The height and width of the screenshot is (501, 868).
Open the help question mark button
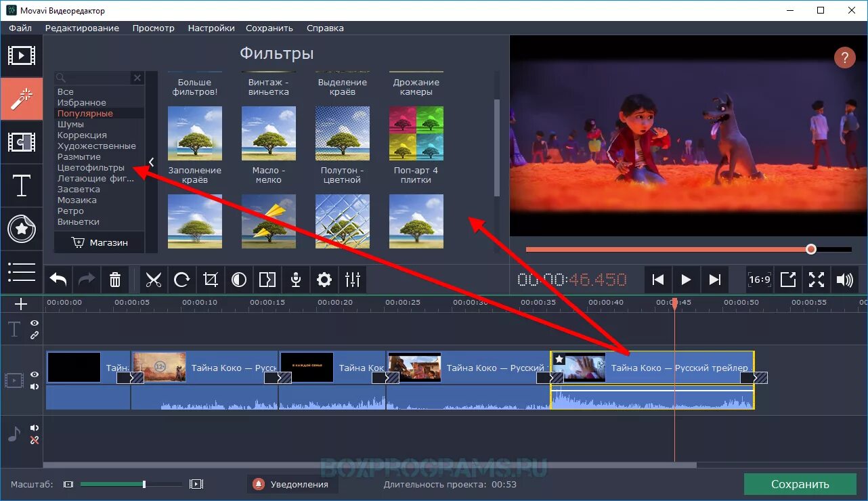coord(844,58)
